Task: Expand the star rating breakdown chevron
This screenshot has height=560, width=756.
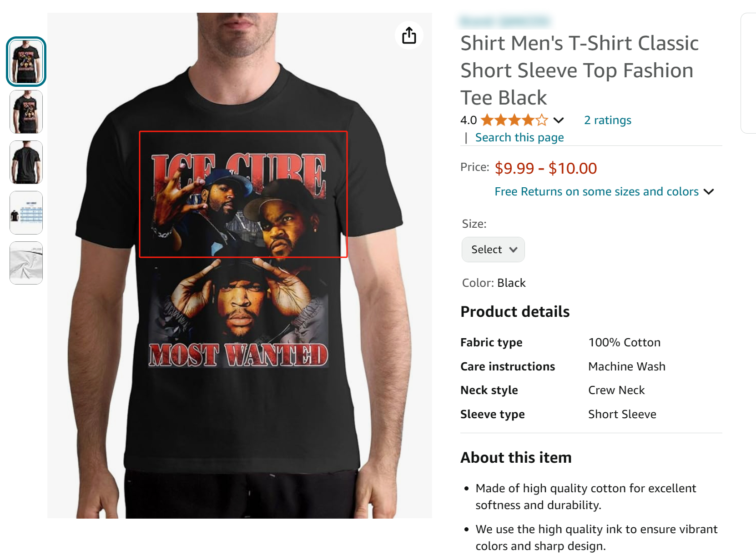Action: 559,120
